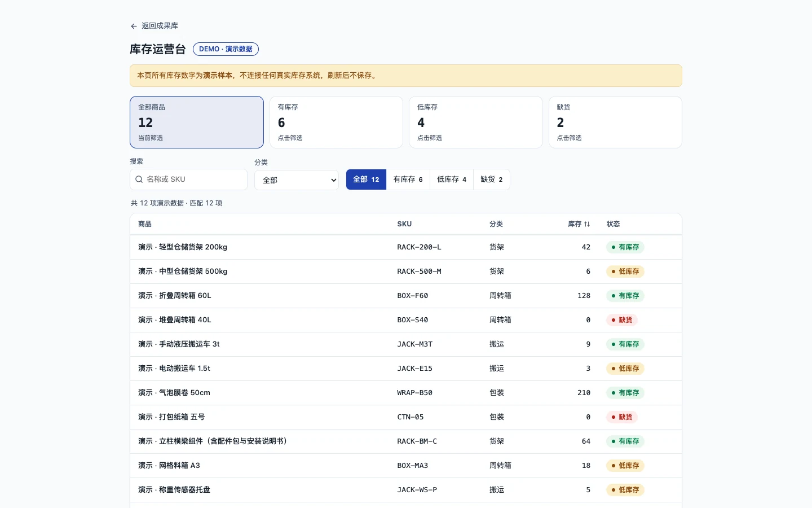Click the 共 12 项演示数据 · 匹配 12 项 text
The height and width of the screenshot is (508, 812).
coord(176,203)
